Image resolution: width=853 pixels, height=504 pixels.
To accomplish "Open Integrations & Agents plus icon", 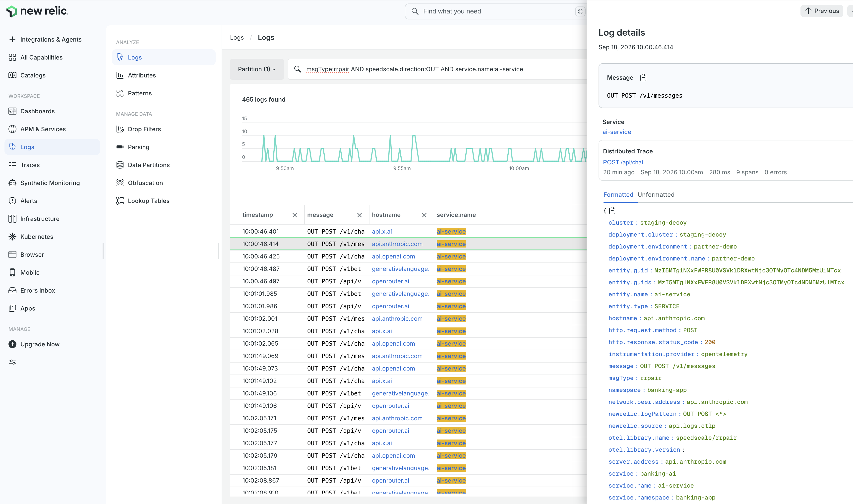I will [12, 39].
